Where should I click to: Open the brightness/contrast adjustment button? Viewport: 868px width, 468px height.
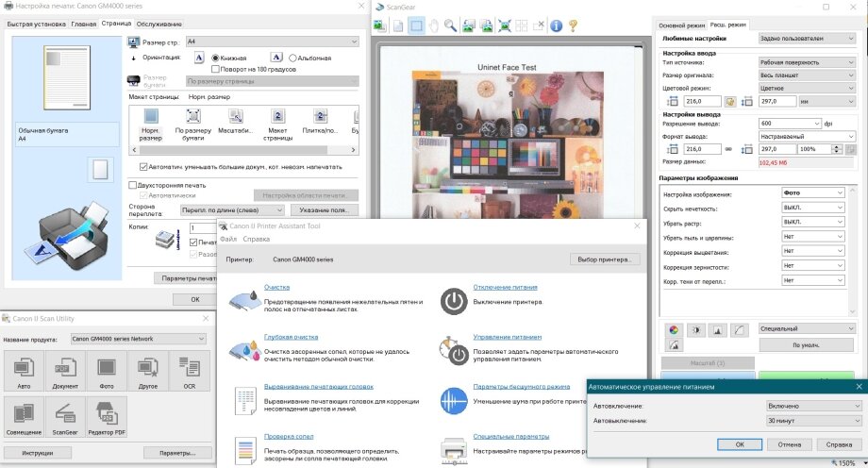[x=696, y=330]
